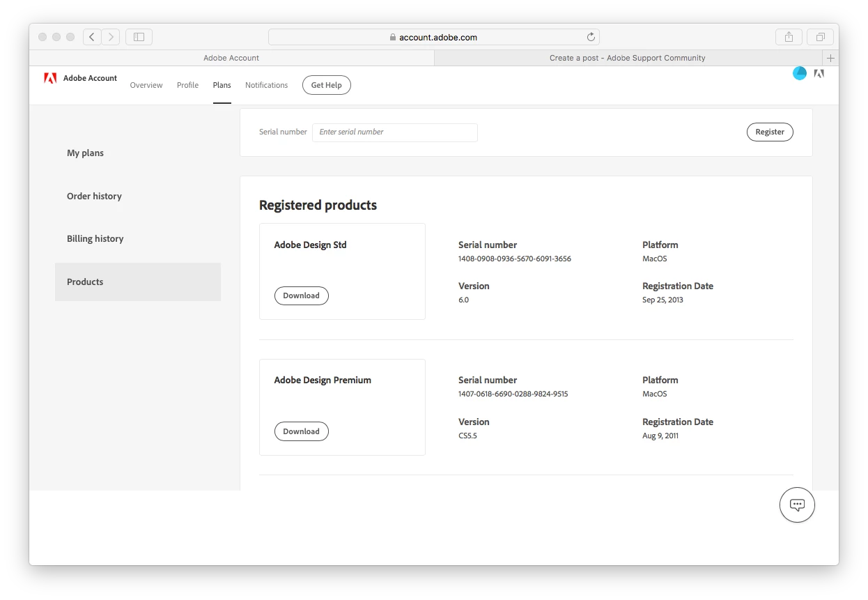Image resolution: width=868 pixels, height=600 pixels.
Task: Select the Plans navigation item
Action: 222,85
